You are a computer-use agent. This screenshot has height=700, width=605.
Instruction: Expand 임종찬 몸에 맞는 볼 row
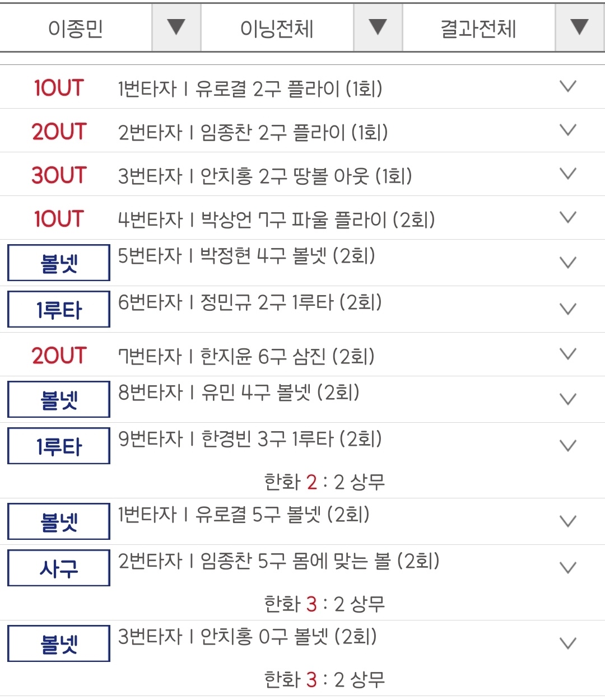click(x=568, y=568)
